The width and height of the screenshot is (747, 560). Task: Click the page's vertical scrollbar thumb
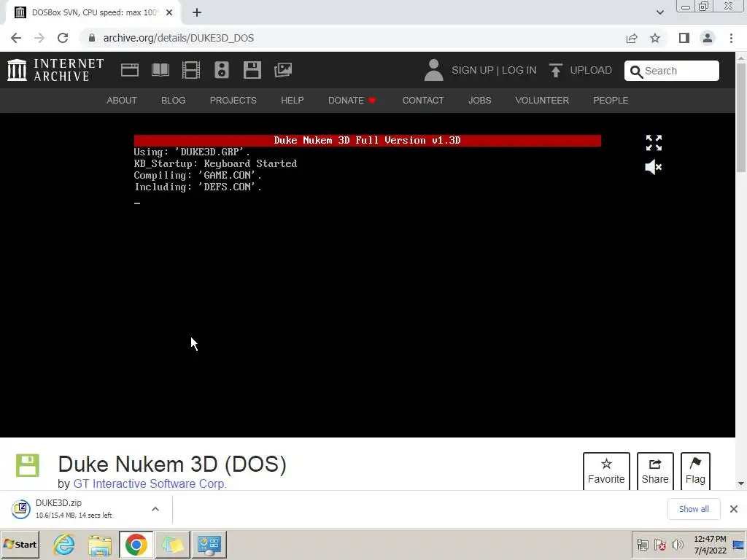741,117
